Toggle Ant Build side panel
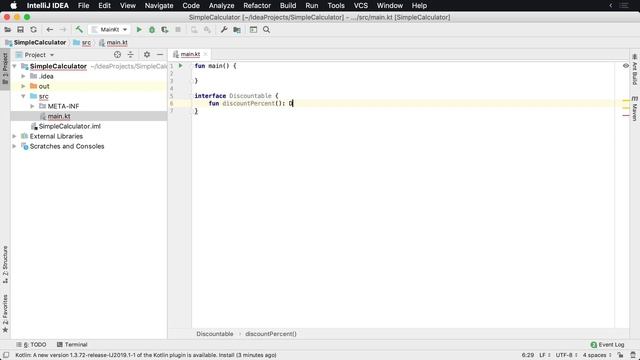Viewport: 640px width, 360px height. 635,69
